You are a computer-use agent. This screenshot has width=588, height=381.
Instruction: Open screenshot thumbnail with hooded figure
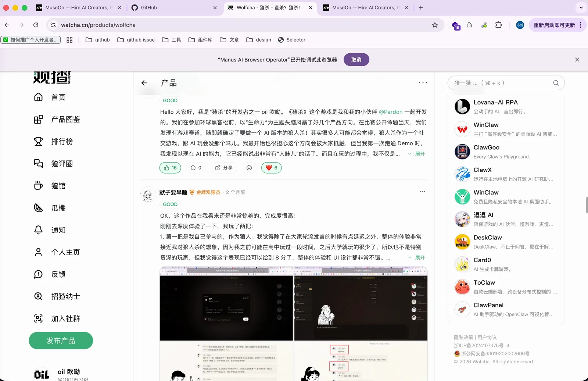(361, 304)
